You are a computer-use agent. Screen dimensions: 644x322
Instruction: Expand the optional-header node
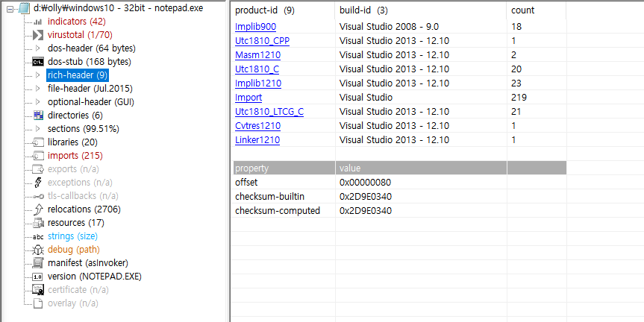[38, 101]
